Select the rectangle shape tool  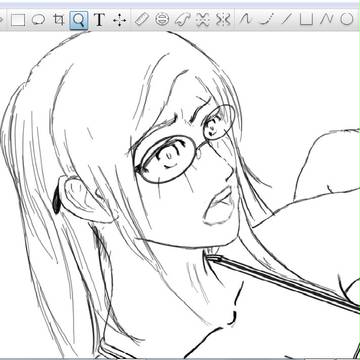point(306,19)
